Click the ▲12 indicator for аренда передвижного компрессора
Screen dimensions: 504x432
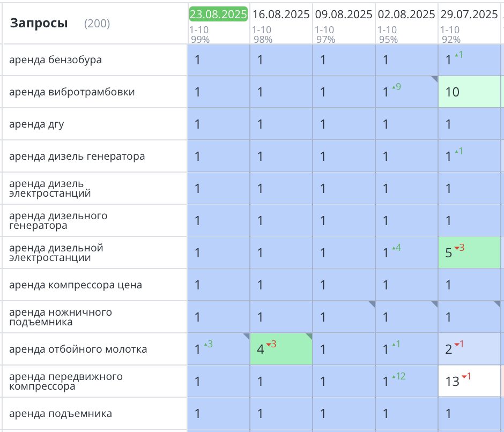(x=398, y=377)
